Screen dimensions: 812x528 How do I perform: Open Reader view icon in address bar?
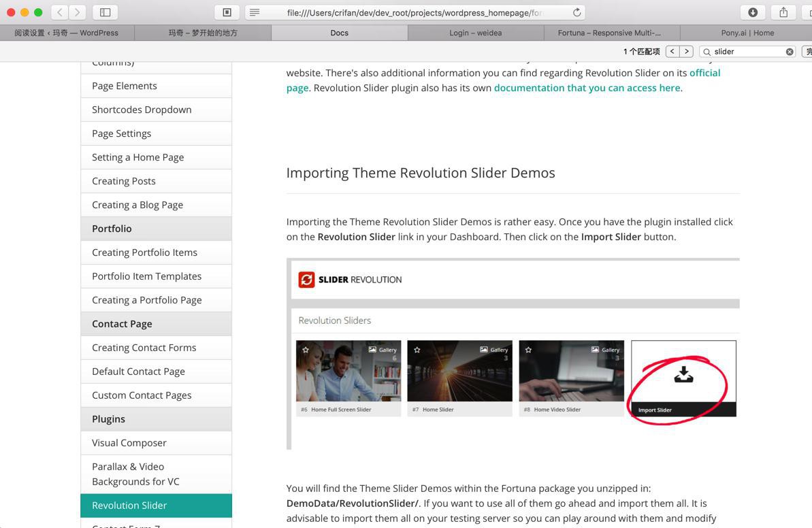tap(255, 12)
